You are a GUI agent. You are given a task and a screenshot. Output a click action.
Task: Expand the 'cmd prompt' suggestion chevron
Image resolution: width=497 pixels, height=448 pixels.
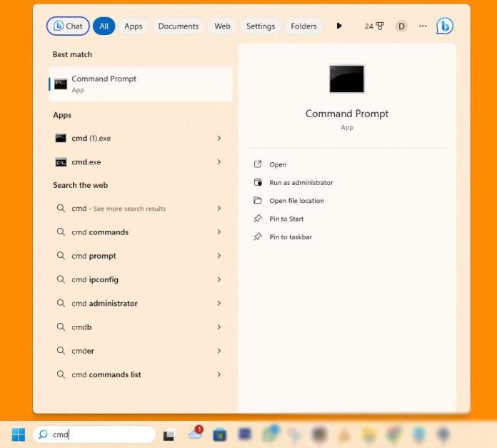(x=219, y=256)
